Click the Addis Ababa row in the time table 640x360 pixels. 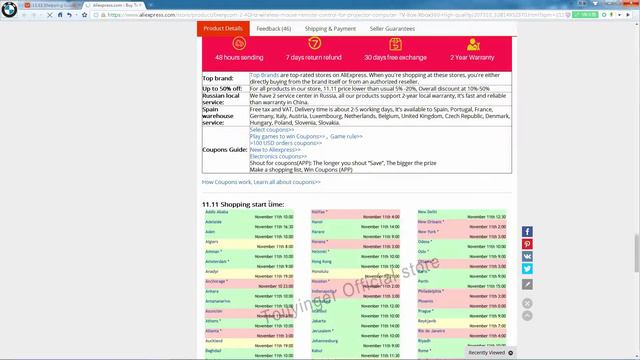(x=249, y=214)
